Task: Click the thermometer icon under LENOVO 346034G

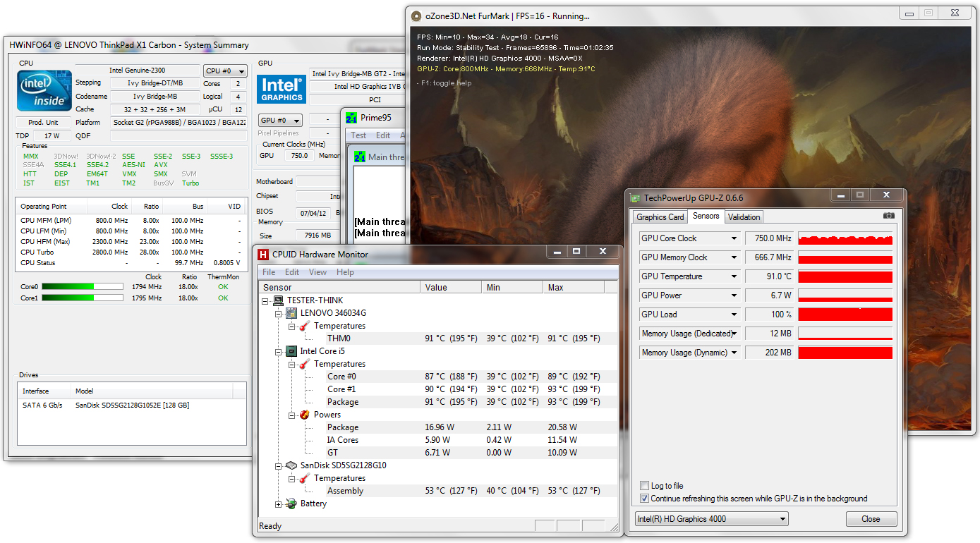Action: (x=304, y=326)
